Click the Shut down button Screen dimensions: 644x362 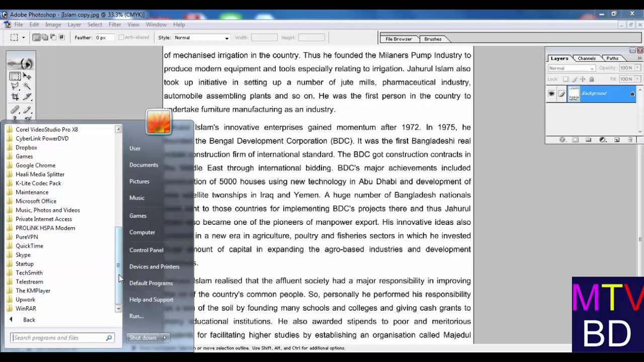[x=143, y=338]
